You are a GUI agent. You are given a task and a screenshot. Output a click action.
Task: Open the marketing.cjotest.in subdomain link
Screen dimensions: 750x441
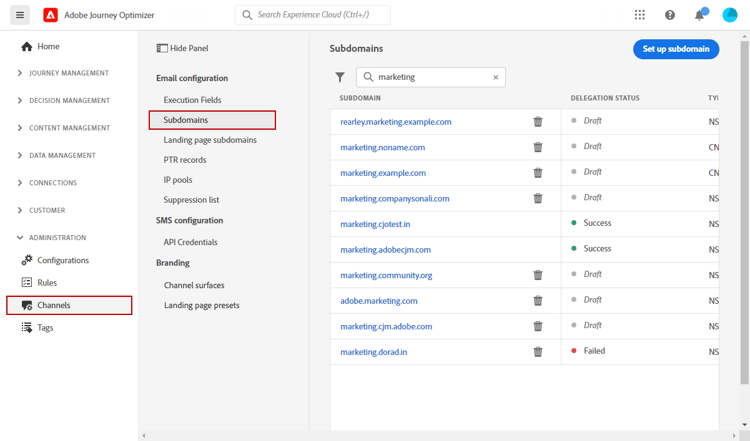(375, 224)
